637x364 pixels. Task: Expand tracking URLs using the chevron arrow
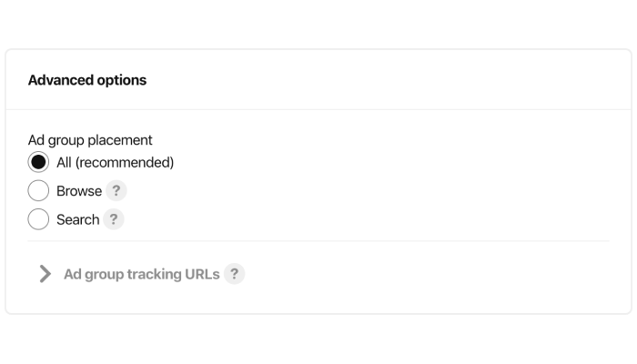(45, 274)
